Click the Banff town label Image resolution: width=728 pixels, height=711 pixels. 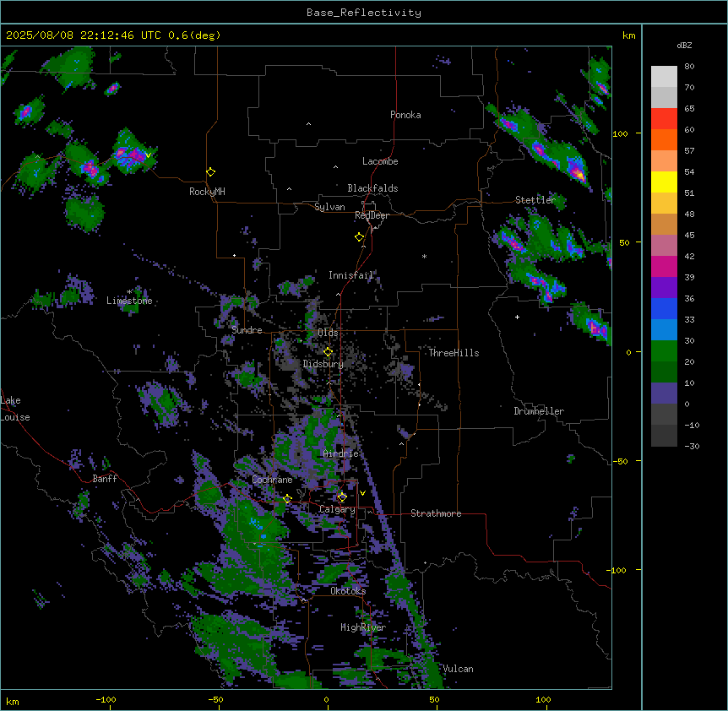105,479
